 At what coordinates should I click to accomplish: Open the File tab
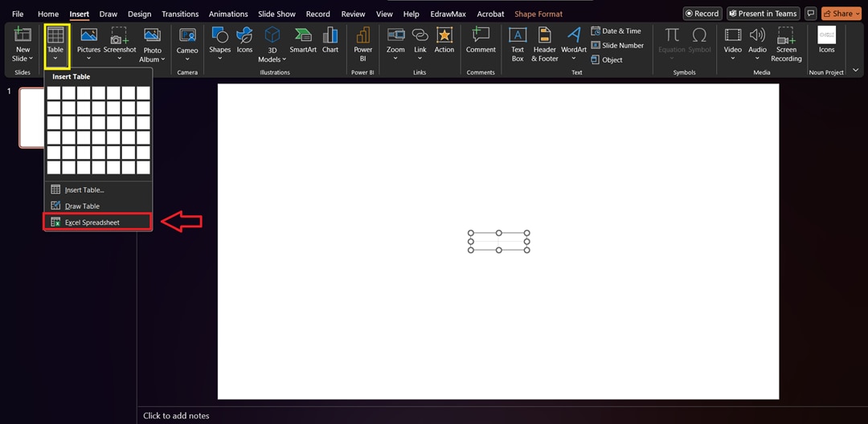point(18,14)
